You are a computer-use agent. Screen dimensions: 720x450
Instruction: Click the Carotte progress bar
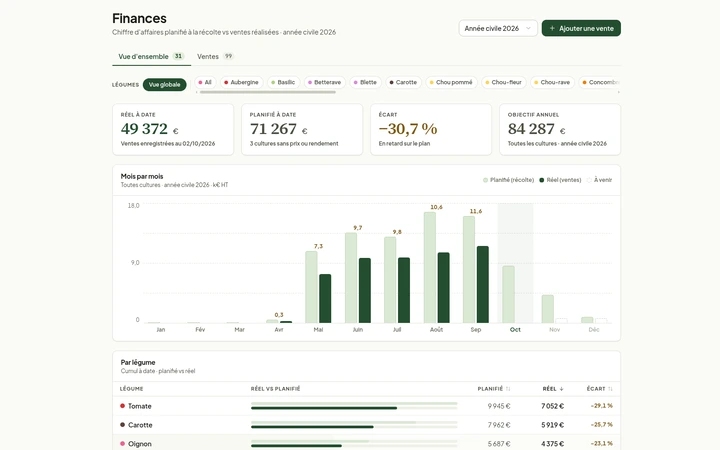354,425
